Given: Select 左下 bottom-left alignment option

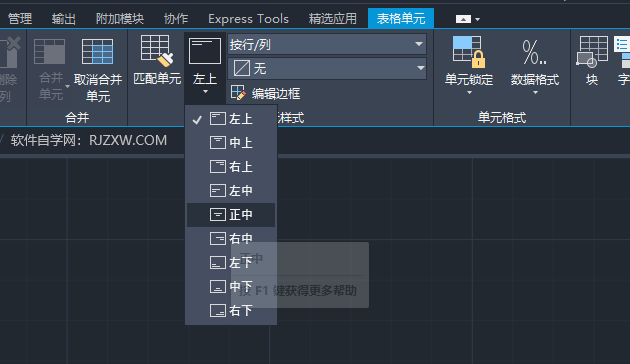Looking at the screenshot, I should point(231,263).
